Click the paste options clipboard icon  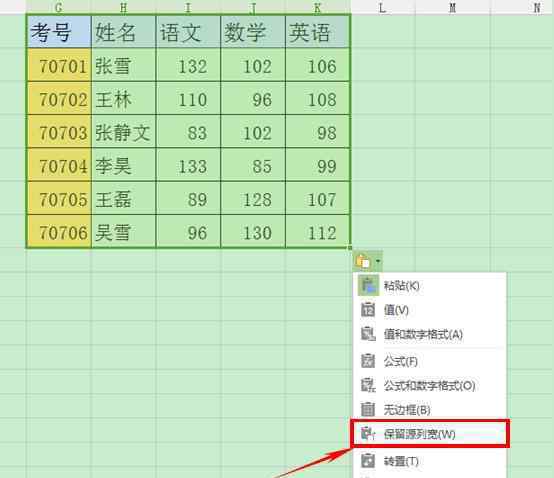tap(363, 262)
